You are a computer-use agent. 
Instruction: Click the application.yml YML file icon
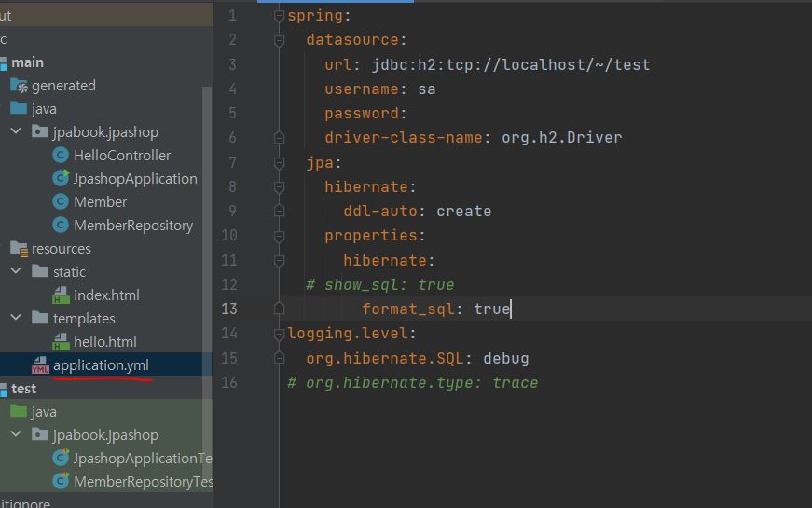pyautogui.click(x=40, y=365)
